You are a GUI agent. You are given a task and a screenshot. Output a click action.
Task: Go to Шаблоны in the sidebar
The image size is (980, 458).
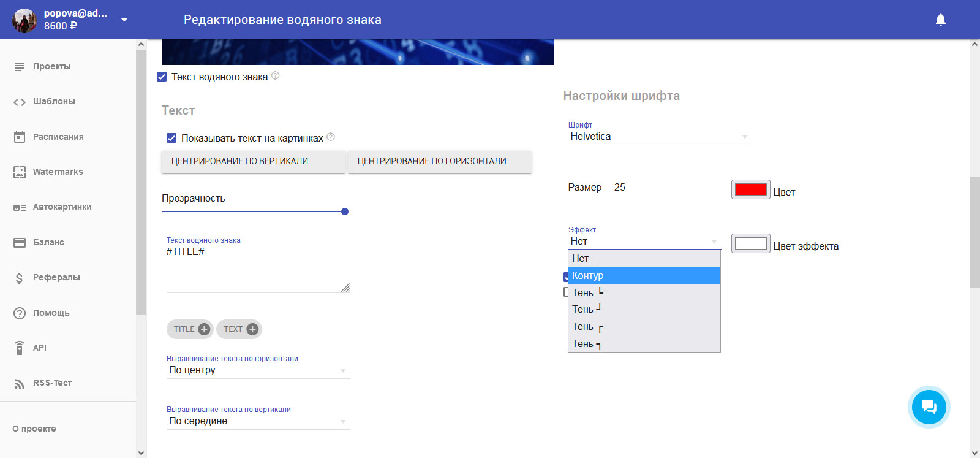pyautogui.click(x=54, y=101)
